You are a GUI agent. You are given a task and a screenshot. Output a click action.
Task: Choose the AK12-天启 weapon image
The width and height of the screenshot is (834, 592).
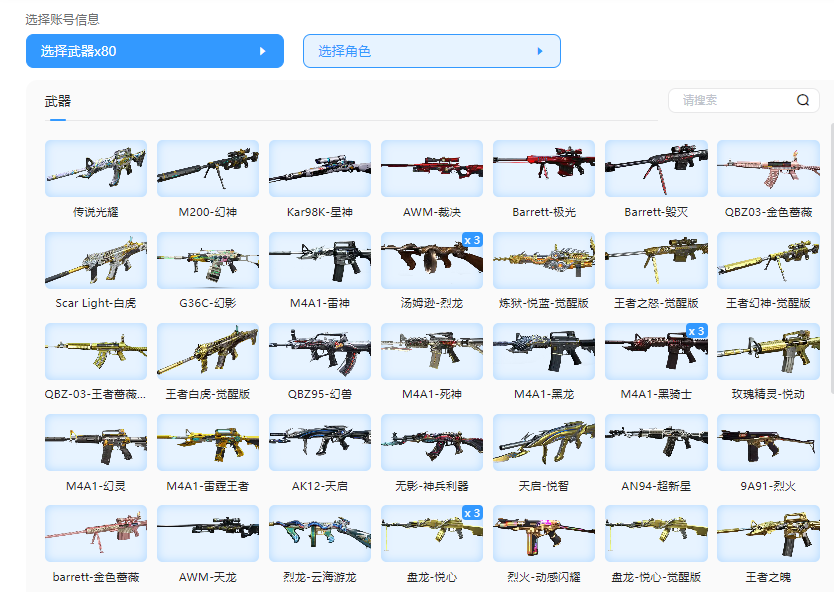pos(320,442)
